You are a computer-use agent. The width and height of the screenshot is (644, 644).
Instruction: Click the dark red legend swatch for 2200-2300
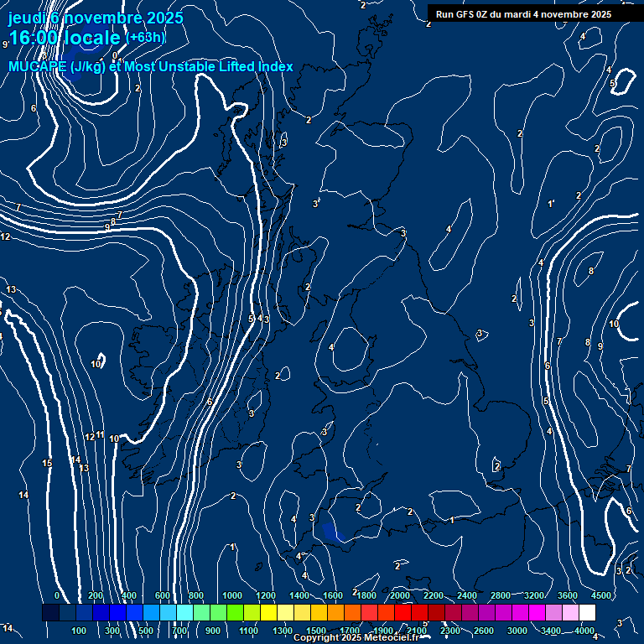click(437, 612)
